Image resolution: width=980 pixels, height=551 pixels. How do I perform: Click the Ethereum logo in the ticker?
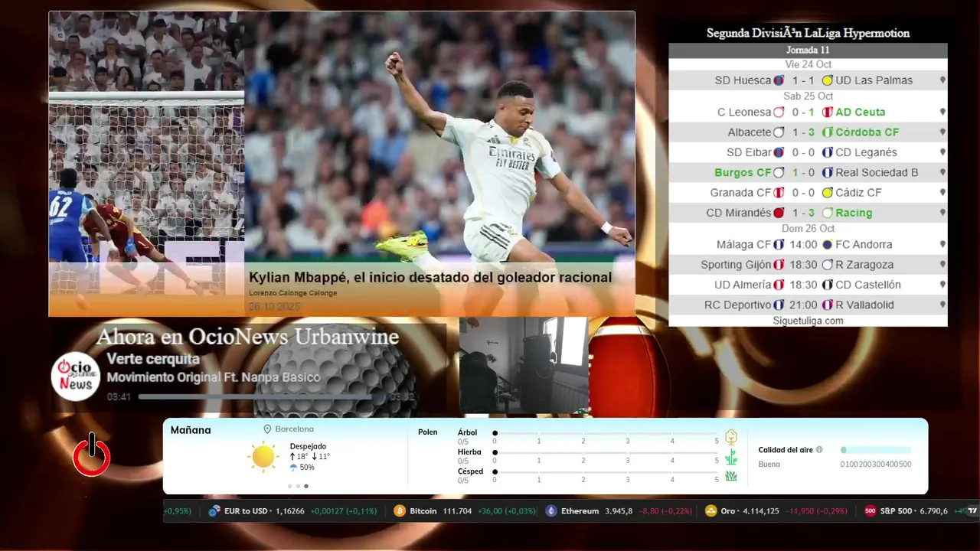click(x=551, y=511)
